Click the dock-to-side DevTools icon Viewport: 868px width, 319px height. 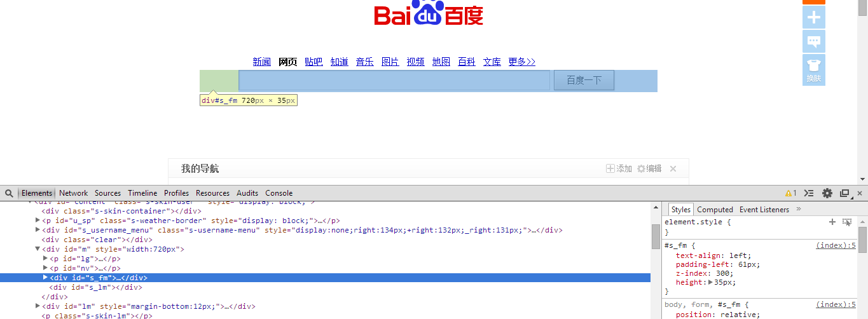[x=844, y=193]
